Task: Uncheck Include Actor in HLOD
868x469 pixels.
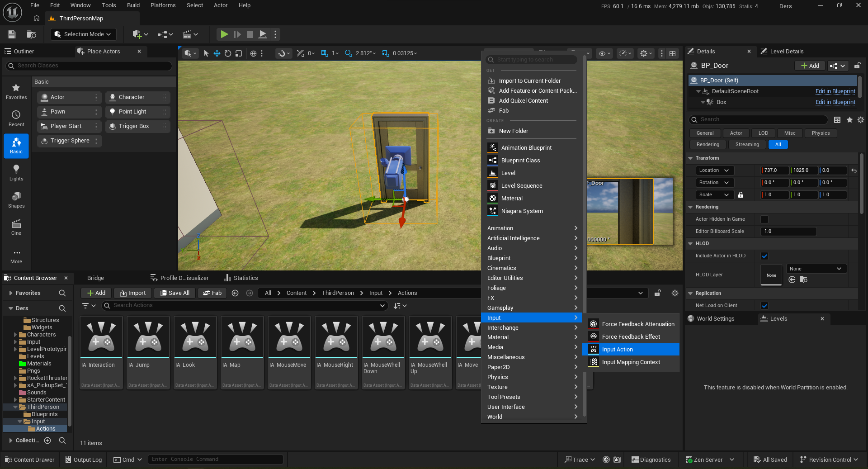Action: (764, 256)
